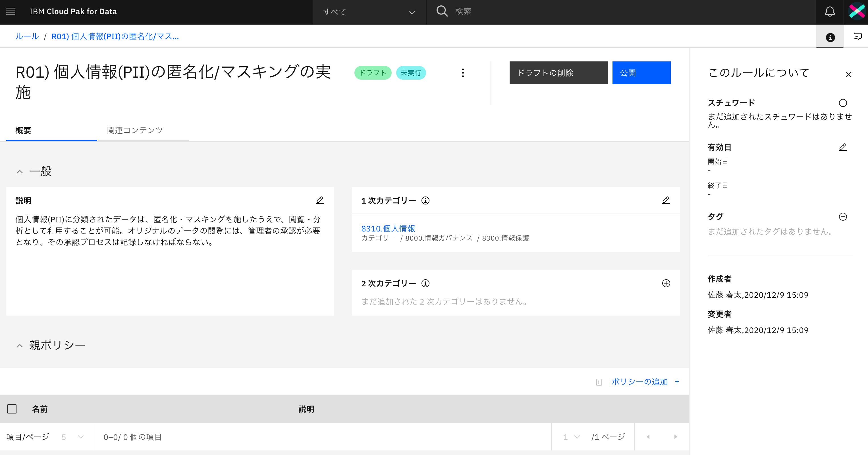Edit the 有効日 effective dates
The height and width of the screenshot is (455, 868).
pyautogui.click(x=842, y=147)
